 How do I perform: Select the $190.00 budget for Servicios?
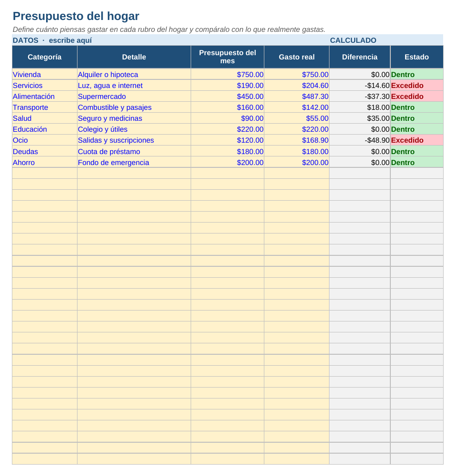click(x=228, y=85)
